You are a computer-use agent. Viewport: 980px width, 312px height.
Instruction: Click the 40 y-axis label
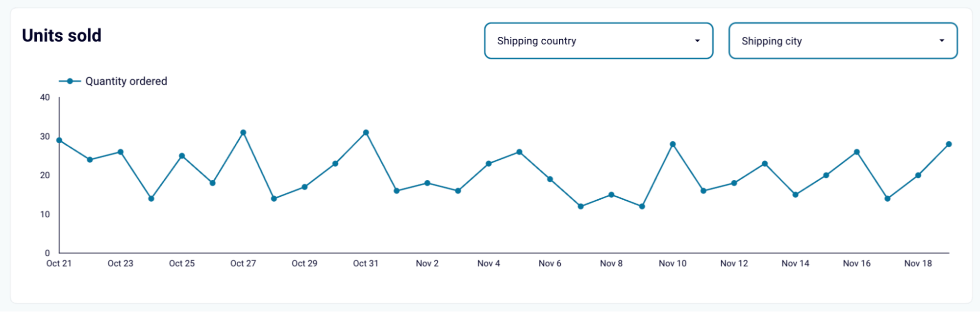coord(45,98)
